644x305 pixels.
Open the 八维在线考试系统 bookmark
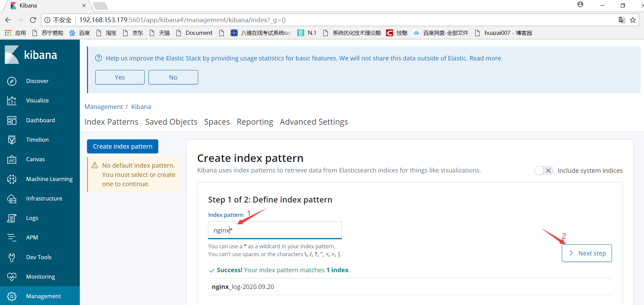click(x=261, y=33)
